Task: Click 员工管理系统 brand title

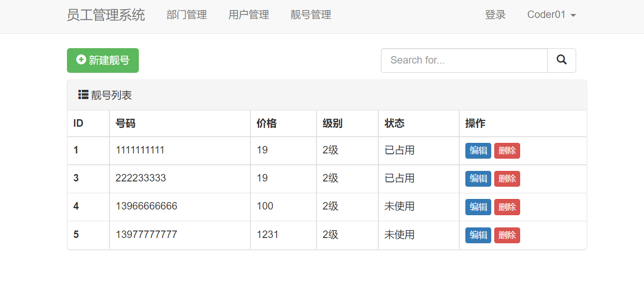Action: tap(106, 14)
